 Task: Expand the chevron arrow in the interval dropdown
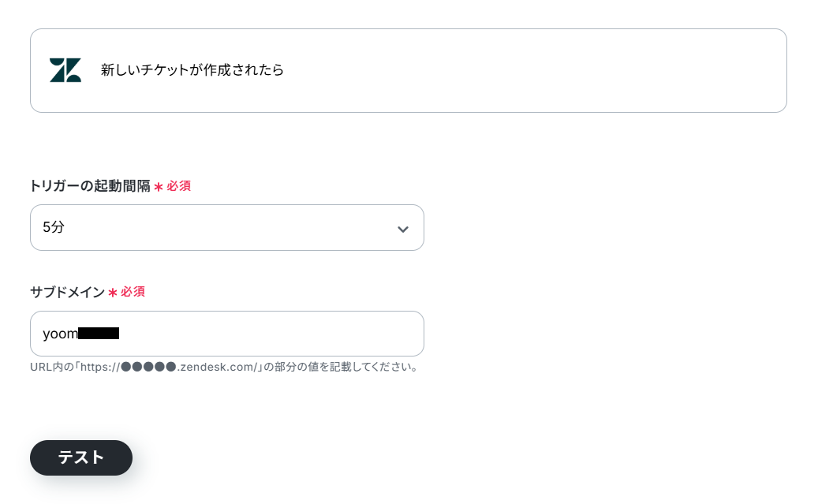403,229
